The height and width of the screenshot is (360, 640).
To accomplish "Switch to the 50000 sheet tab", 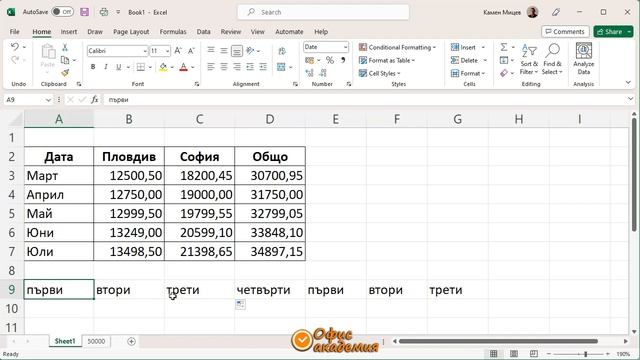I will pos(96,341).
